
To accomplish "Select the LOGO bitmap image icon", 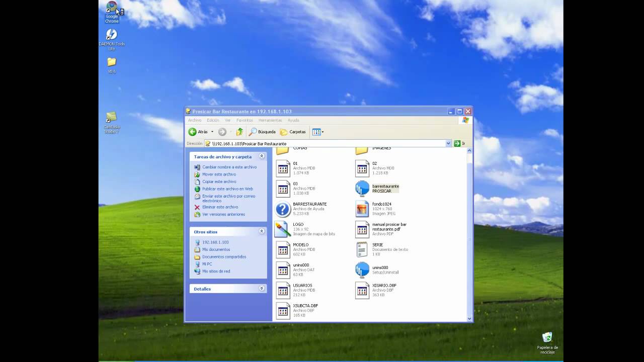I will (x=283, y=229).
